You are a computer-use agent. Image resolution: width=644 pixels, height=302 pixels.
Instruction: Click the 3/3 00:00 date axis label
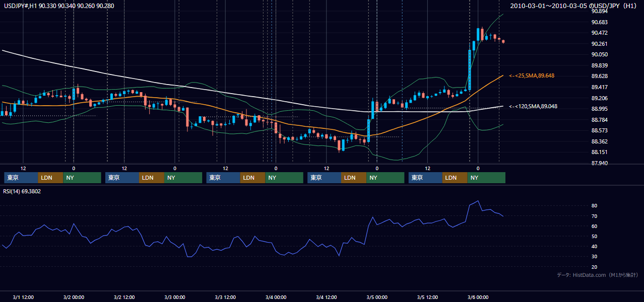[174, 297]
